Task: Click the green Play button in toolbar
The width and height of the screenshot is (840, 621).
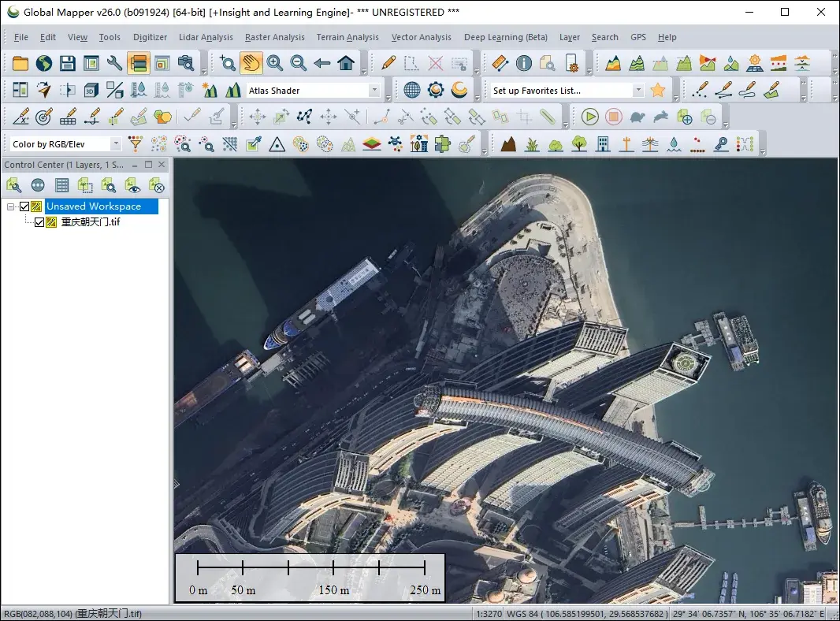Action: click(590, 117)
